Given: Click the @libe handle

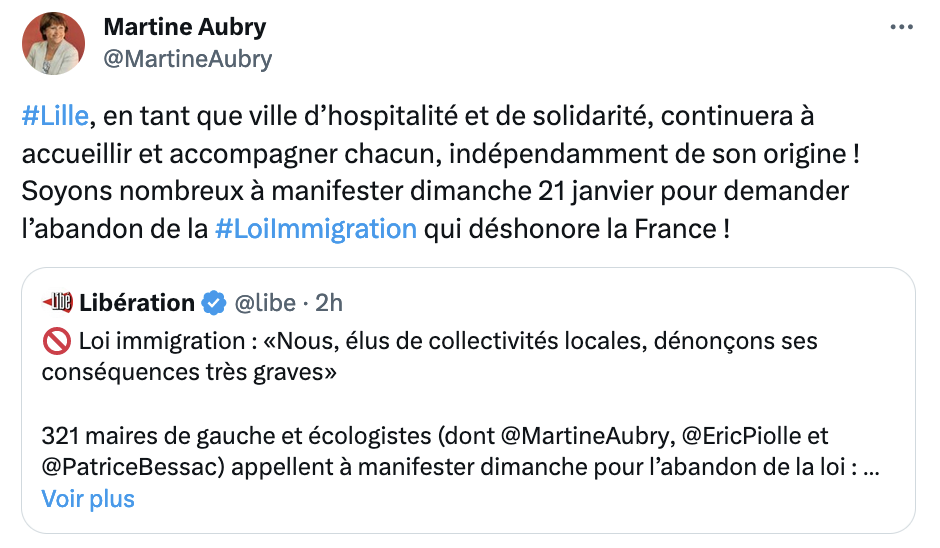Looking at the screenshot, I should pos(267,302).
